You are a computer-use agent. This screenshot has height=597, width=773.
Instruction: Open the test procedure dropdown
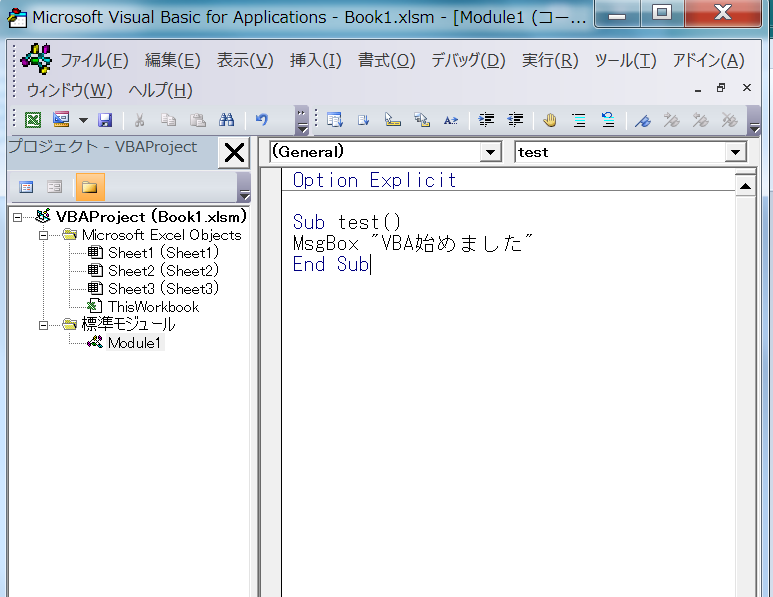735,152
